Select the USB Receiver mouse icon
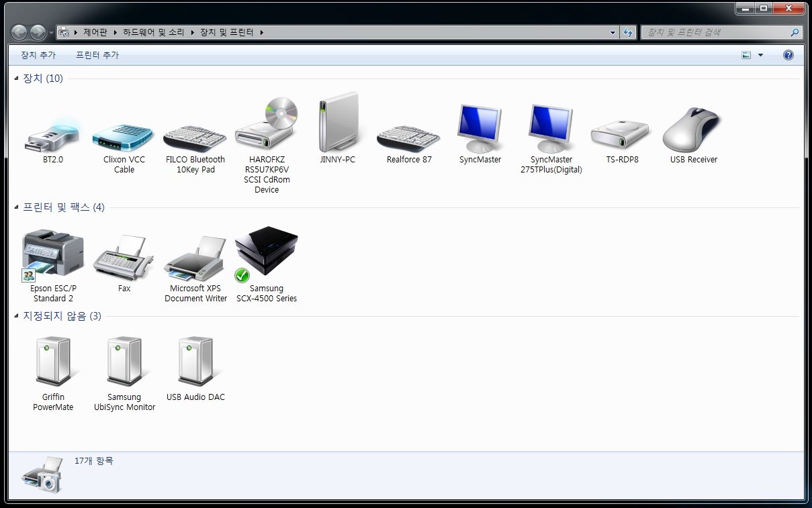The image size is (812, 508). (x=693, y=136)
